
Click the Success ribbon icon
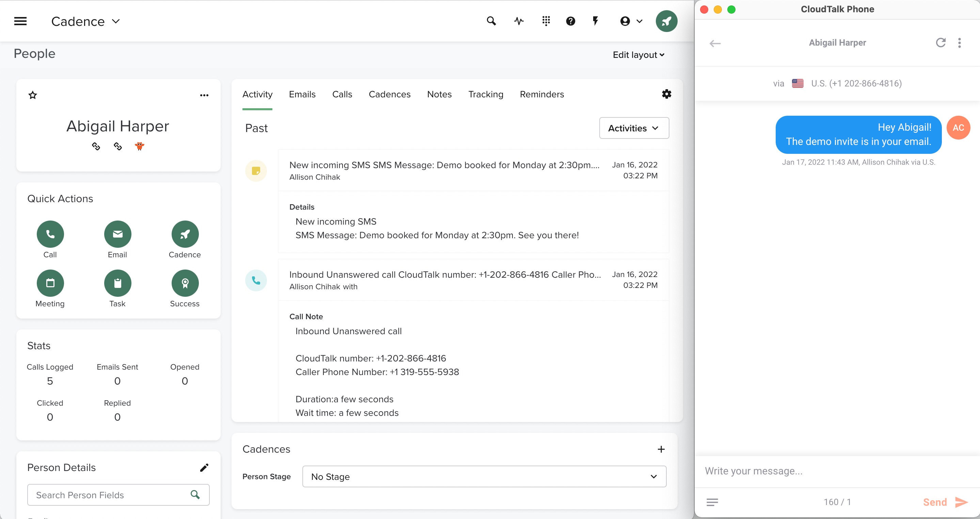point(185,283)
